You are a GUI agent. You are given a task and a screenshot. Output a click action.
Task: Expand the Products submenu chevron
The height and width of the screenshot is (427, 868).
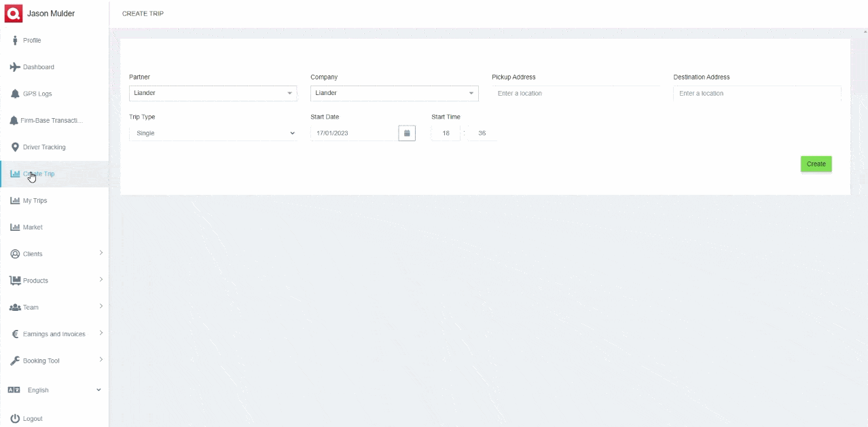click(x=101, y=279)
